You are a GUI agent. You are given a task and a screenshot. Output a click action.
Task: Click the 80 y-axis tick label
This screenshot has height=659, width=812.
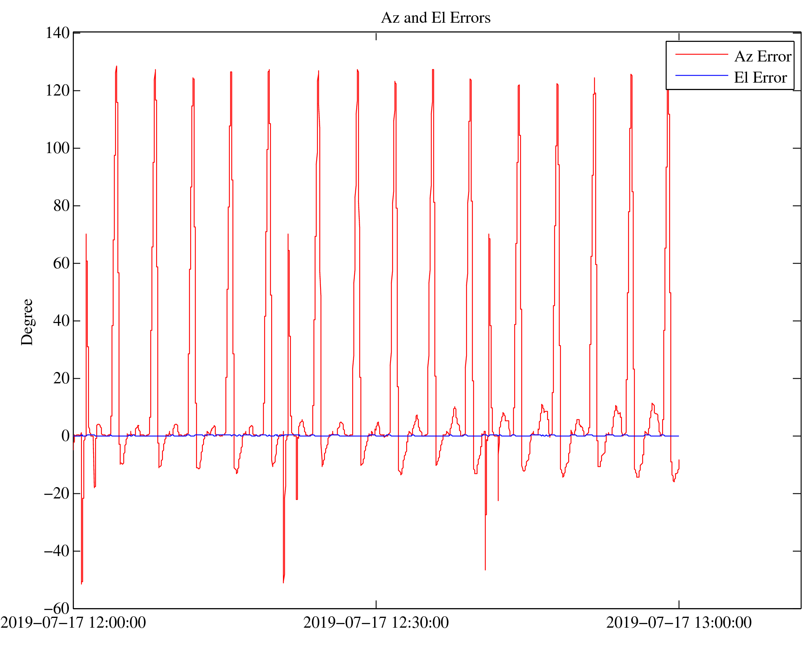coord(61,206)
